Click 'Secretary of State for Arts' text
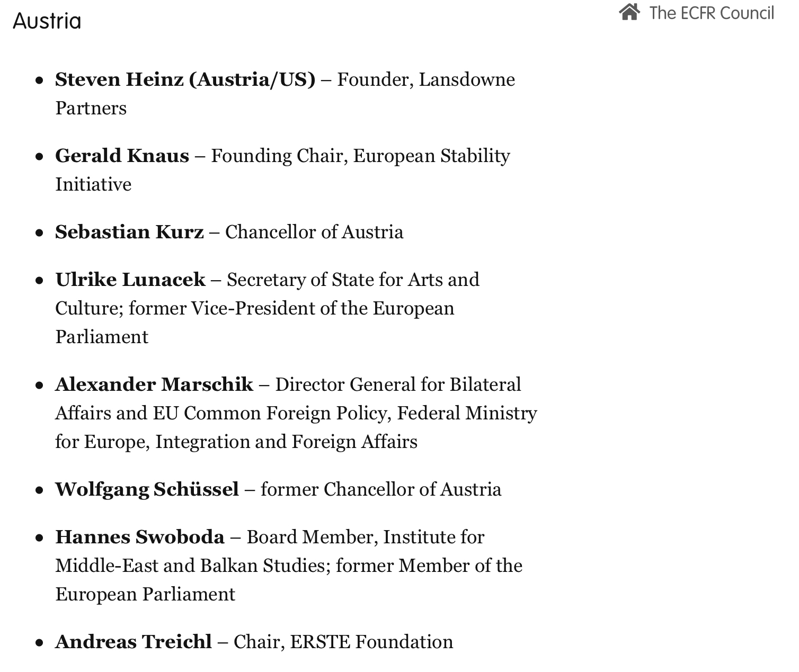The width and height of the screenshot is (799, 672). tap(353, 280)
